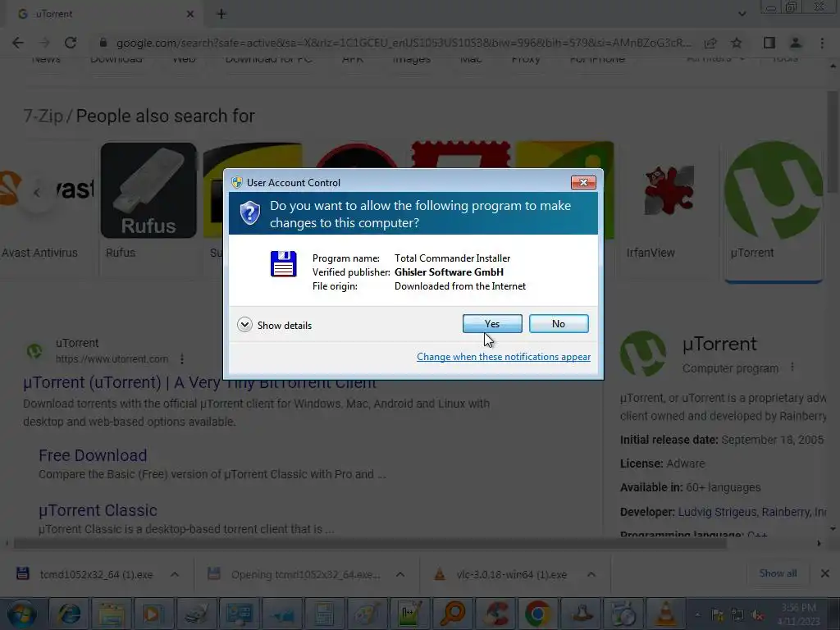The height and width of the screenshot is (630, 840).
Task: Click the muted volume tray icon
Action: 757,615
